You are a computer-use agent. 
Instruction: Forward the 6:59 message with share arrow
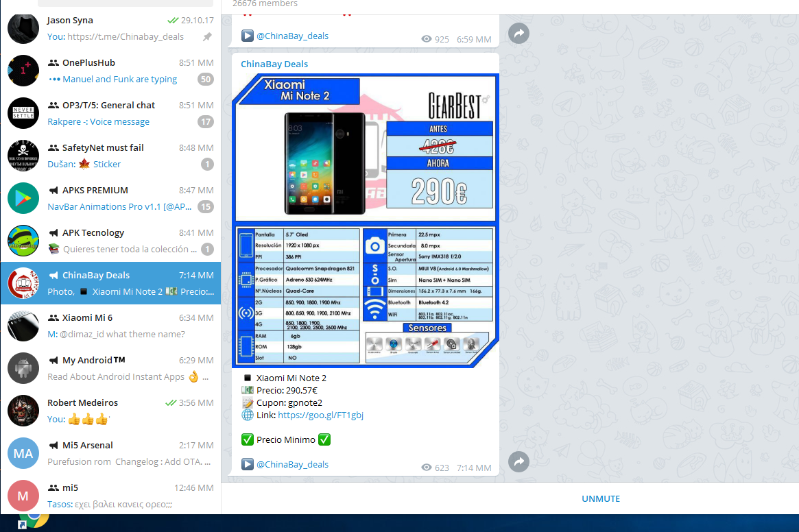point(518,34)
